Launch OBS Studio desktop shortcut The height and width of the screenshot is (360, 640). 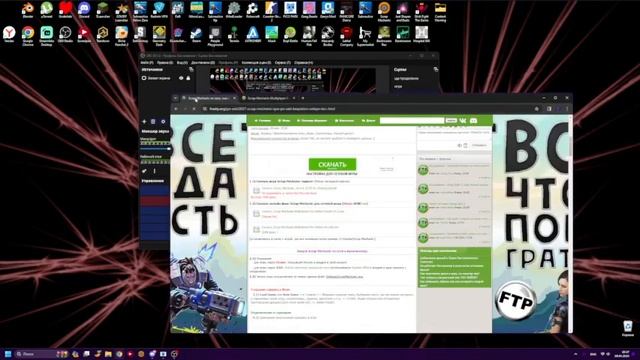(x=65, y=34)
